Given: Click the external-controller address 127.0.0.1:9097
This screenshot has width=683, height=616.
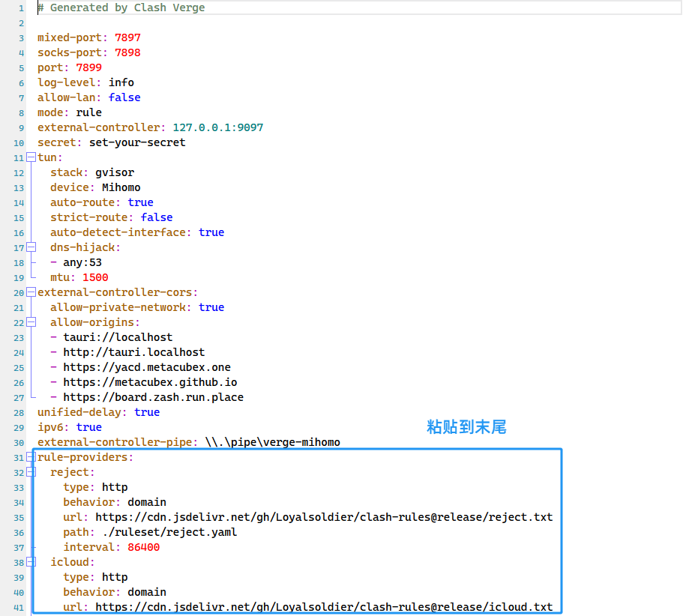Looking at the screenshot, I should pos(217,127).
